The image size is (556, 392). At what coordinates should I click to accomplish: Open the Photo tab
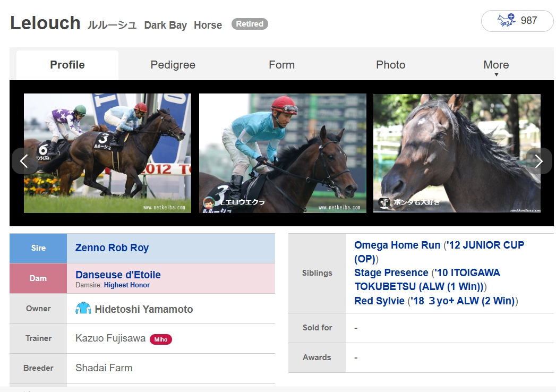tap(390, 65)
